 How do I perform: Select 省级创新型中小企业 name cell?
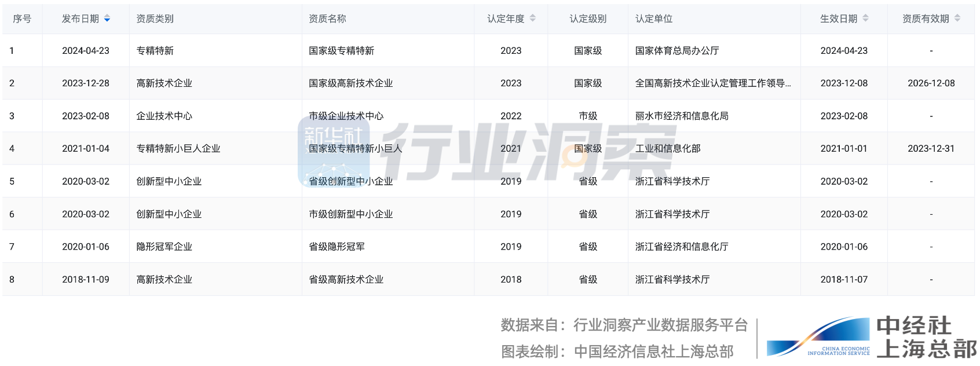pos(350,181)
